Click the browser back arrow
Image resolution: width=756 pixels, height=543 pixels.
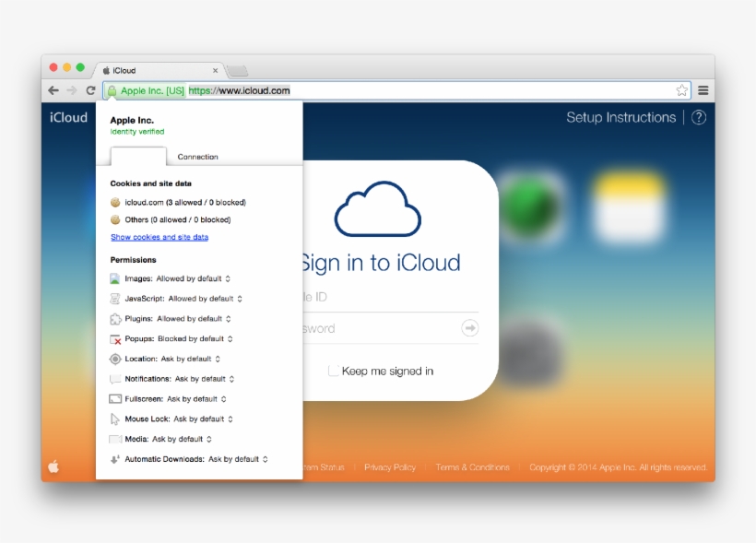pos(53,89)
